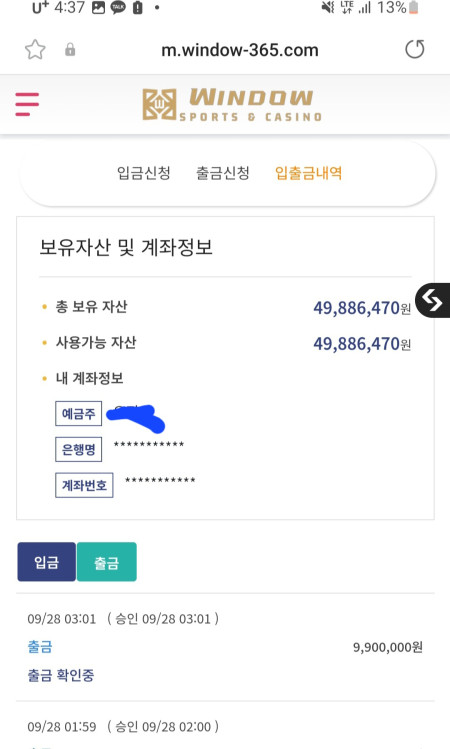Tap the KakaoTalk notification icon
This screenshot has width=450, height=749.
tap(118, 7)
